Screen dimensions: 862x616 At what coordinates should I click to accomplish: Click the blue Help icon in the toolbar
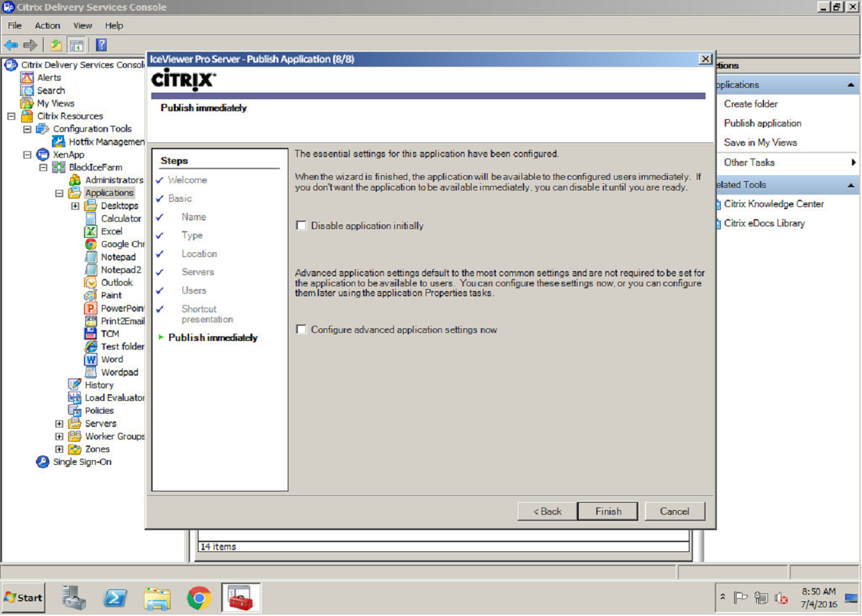[x=101, y=45]
